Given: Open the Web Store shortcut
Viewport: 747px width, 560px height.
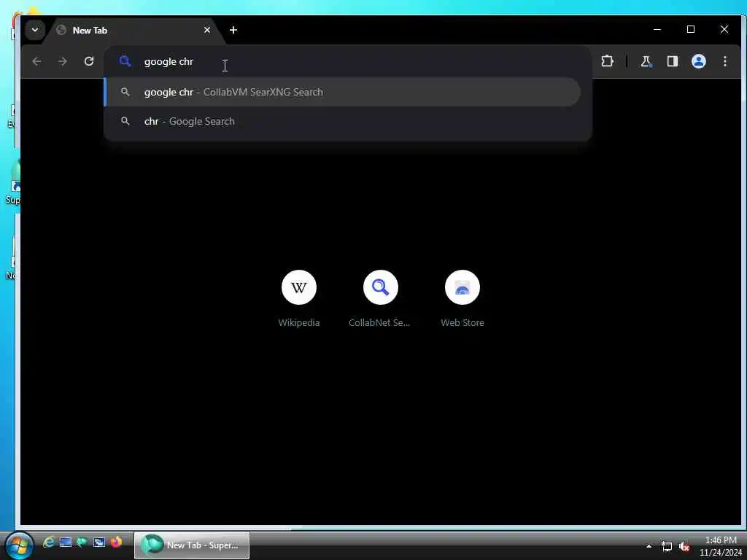Looking at the screenshot, I should pyautogui.click(x=462, y=287).
